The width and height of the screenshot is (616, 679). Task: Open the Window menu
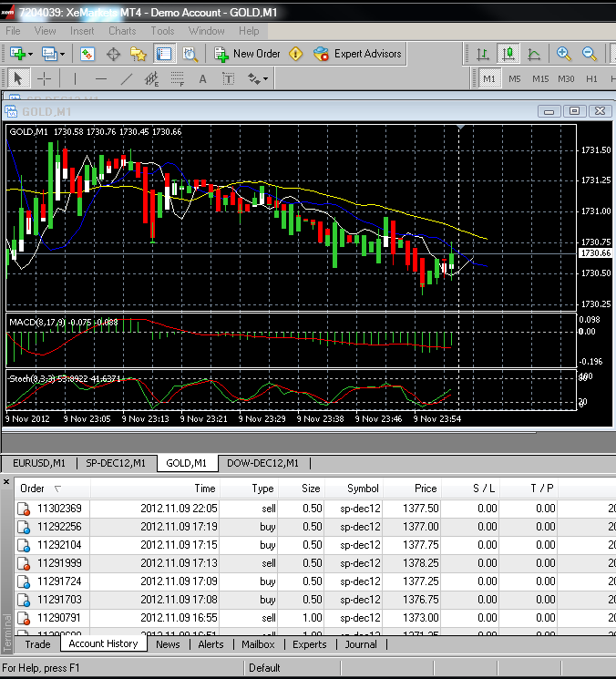[207, 31]
